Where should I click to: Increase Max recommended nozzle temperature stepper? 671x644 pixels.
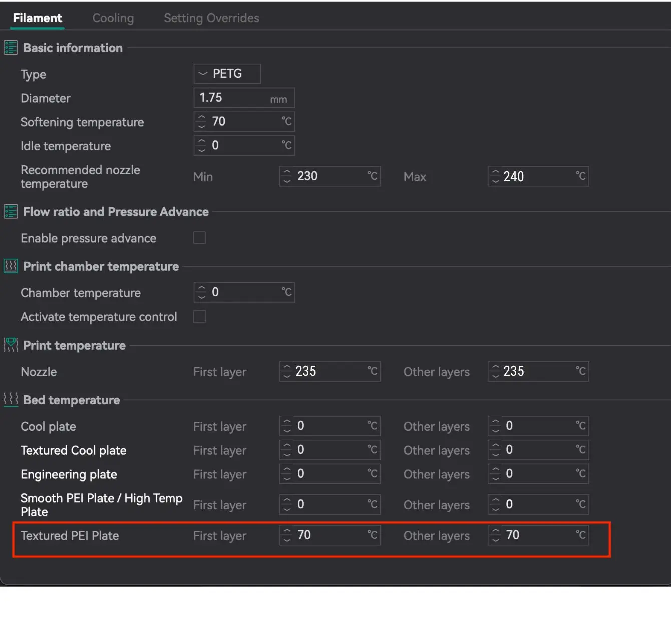pos(495,173)
